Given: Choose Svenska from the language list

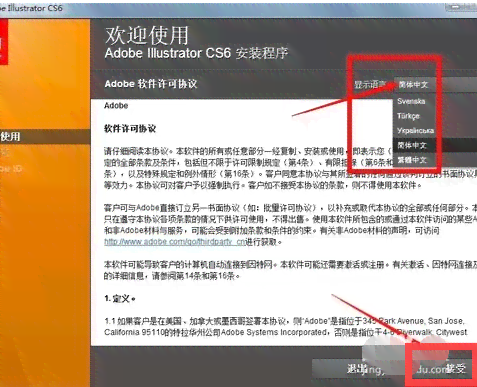Looking at the screenshot, I should point(411,101).
